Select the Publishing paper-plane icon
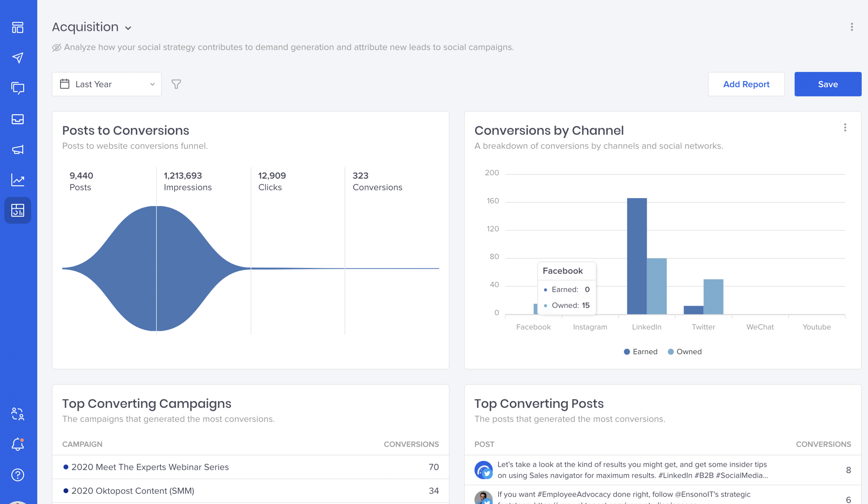 tap(17, 57)
